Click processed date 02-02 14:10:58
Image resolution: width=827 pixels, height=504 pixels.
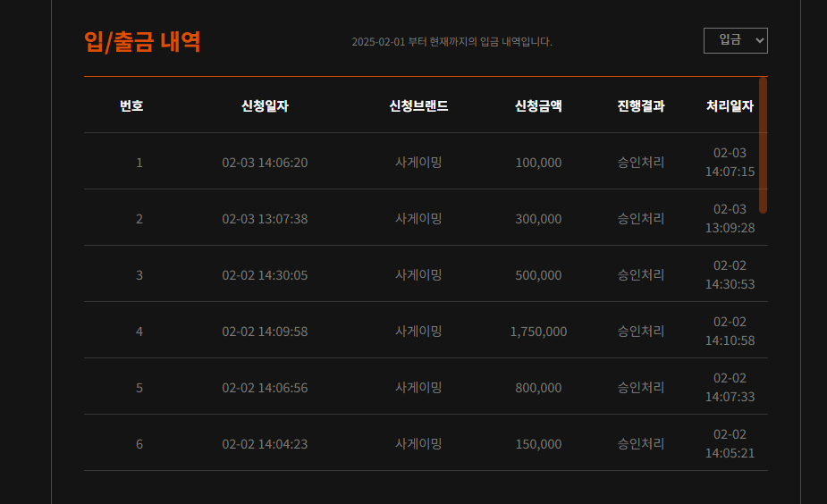(730, 332)
